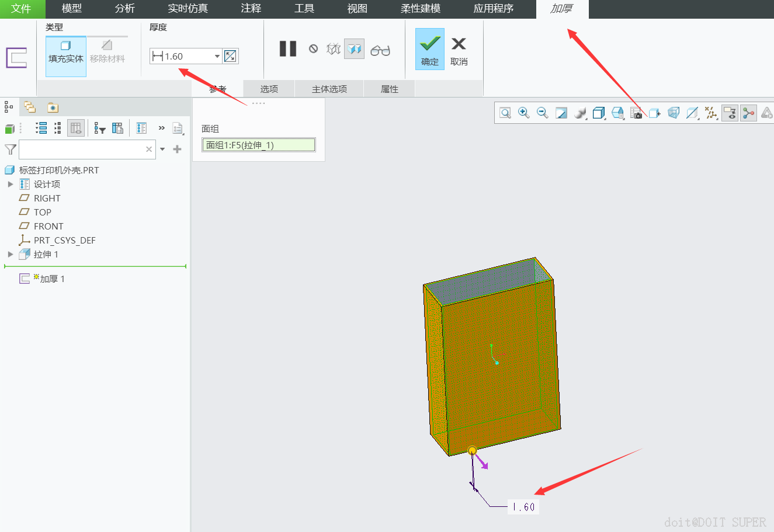The width and height of the screenshot is (774, 532).
Task: Toggle tree columns display button
Action: coord(76,128)
